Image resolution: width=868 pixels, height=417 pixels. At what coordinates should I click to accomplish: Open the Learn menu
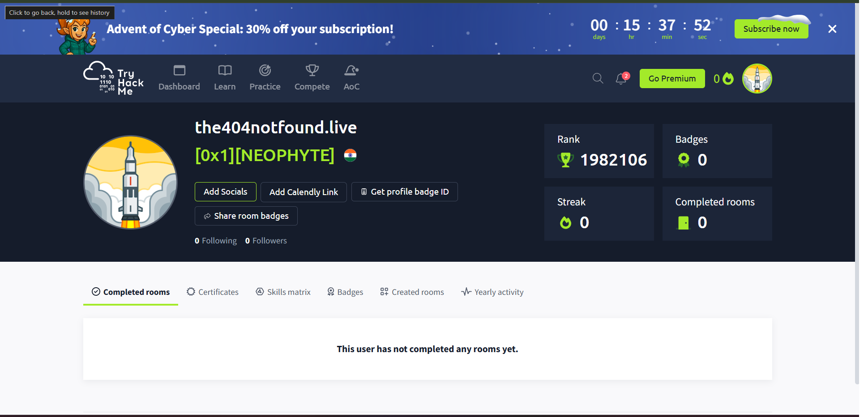(225, 78)
